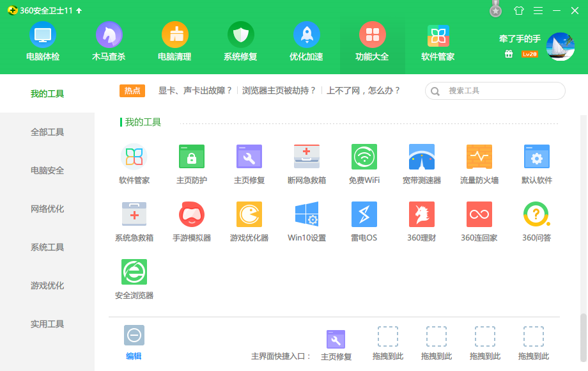Open the hamburger main menu
Image resolution: width=588 pixels, height=371 pixels.
(x=538, y=10)
